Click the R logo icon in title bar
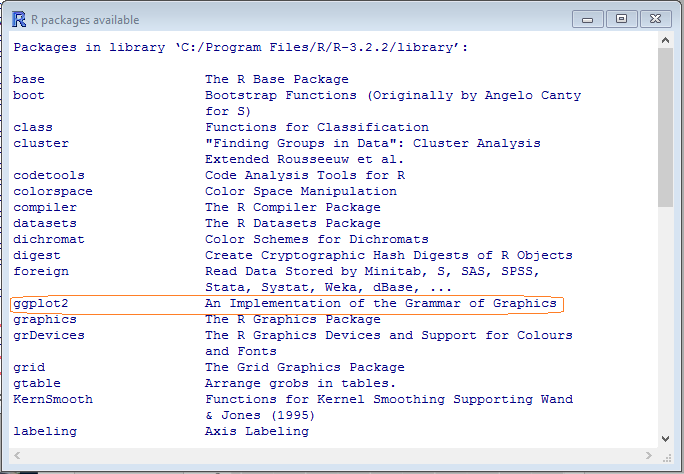This screenshot has width=684, height=474. click(x=19, y=20)
